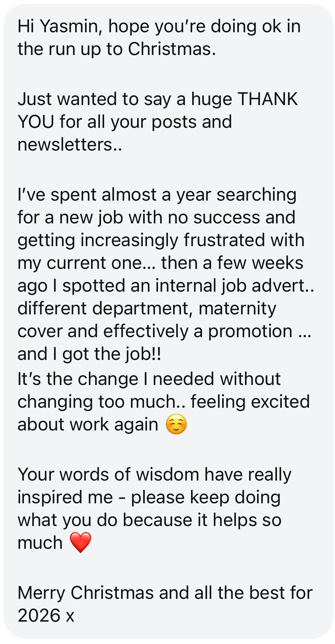This screenshot has width=335, height=644.
Task: Click the line 'and I got the job!!'
Action: click(x=89, y=354)
